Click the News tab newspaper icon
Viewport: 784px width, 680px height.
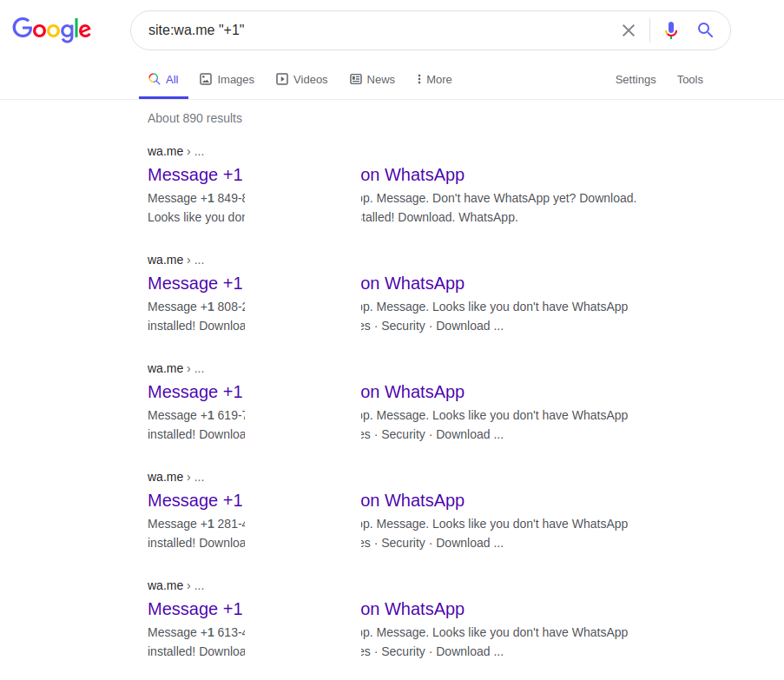[356, 79]
